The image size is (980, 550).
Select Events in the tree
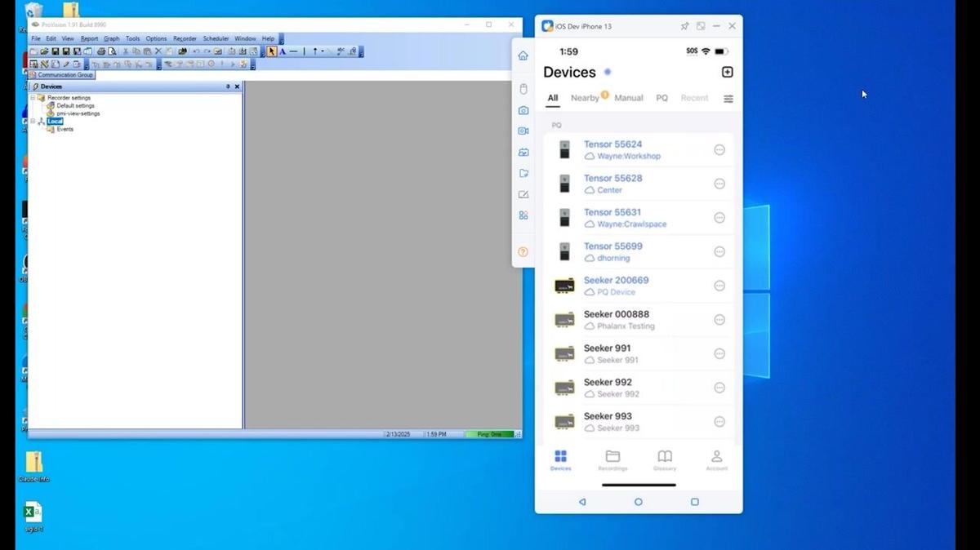[x=65, y=129]
